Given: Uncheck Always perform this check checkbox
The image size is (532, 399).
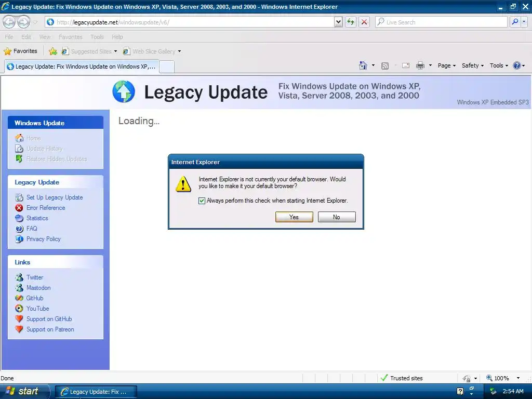Looking at the screenshot, I should [202, 201].
